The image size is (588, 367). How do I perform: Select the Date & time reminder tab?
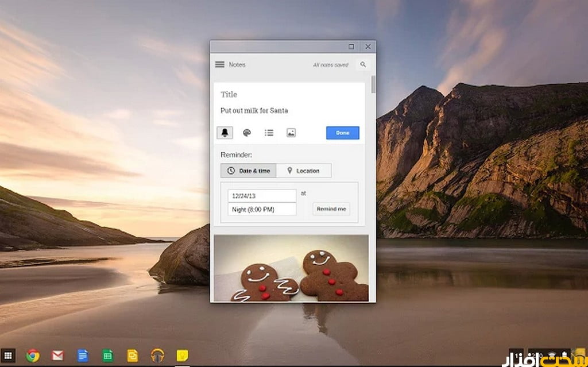[248, 171]
